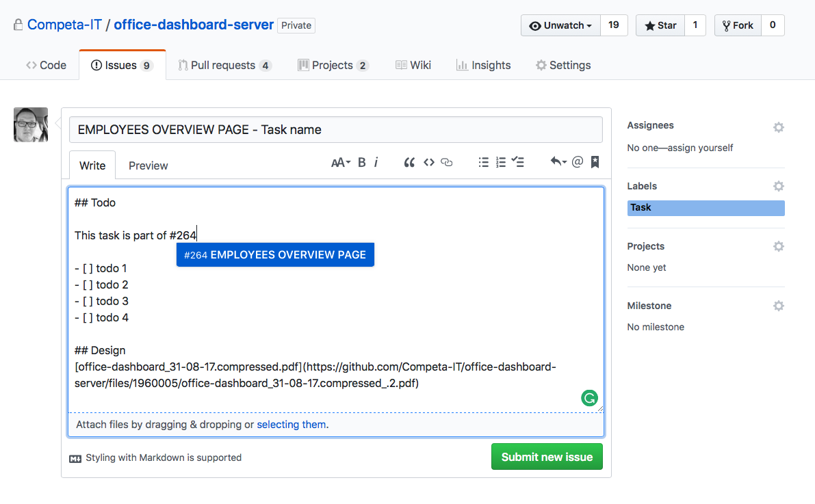Viewport: 815px width, 504px height.
Task: Switch to the Write tab
Action: pos(92,165)
